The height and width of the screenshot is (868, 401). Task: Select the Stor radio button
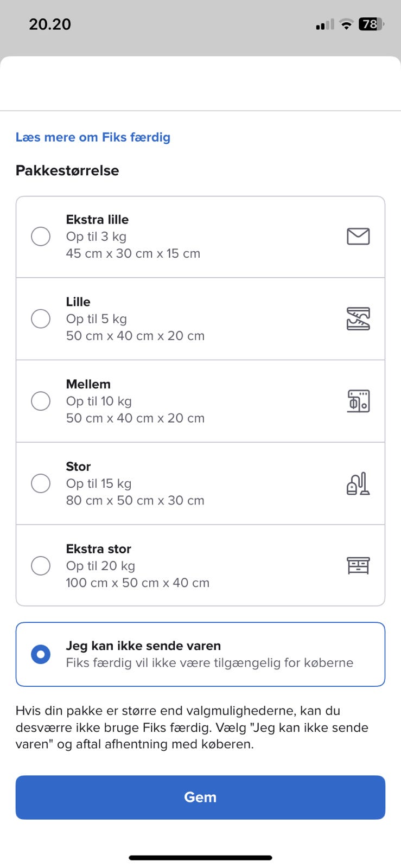(41, 483)
